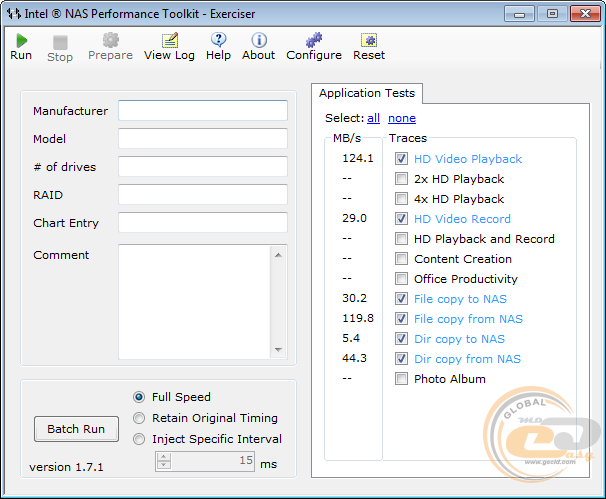Screen dimensions: 606x499
Task: Click the 'all' select link
Action: coord(373,118)
